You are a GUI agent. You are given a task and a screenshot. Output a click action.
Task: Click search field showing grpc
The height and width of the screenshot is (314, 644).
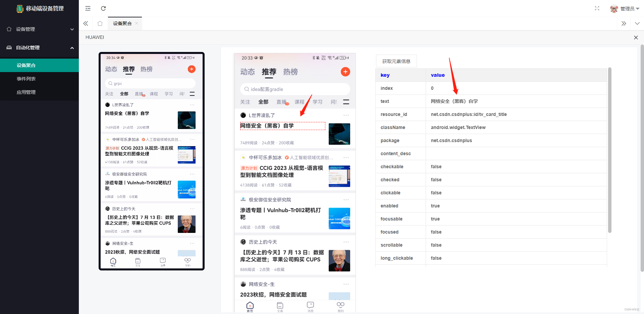150,83
